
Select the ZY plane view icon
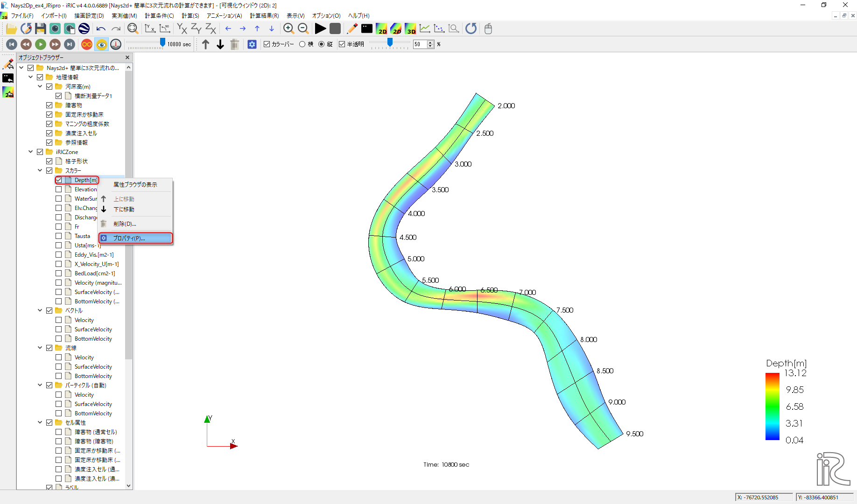pyautogui.click(x=197, y=29)
